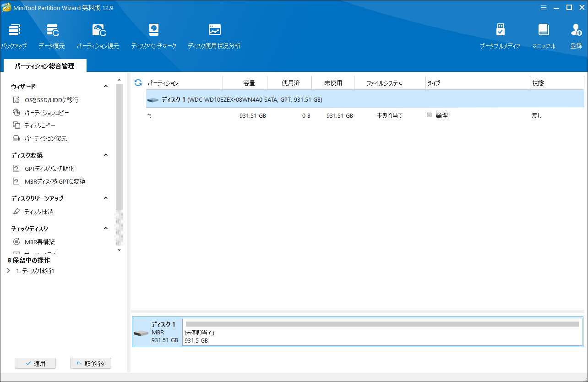Open the マニュアル (Manual) icon

coord(544,36)
